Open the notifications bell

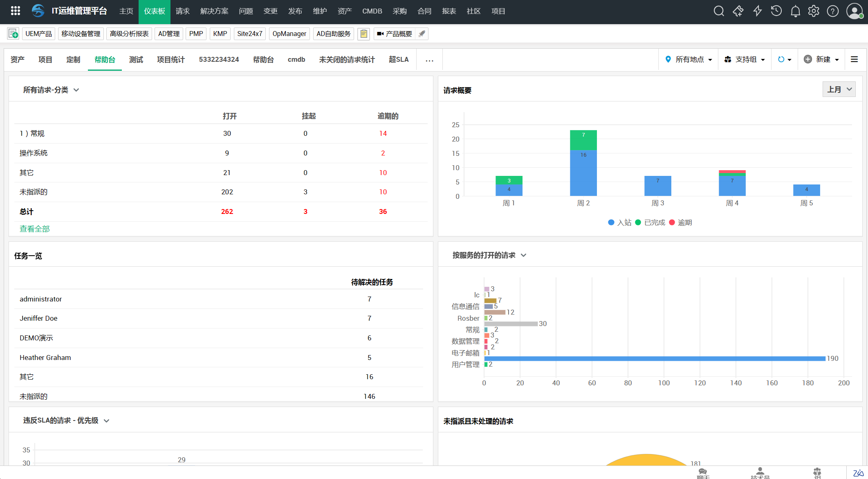[x=795, y=11]
